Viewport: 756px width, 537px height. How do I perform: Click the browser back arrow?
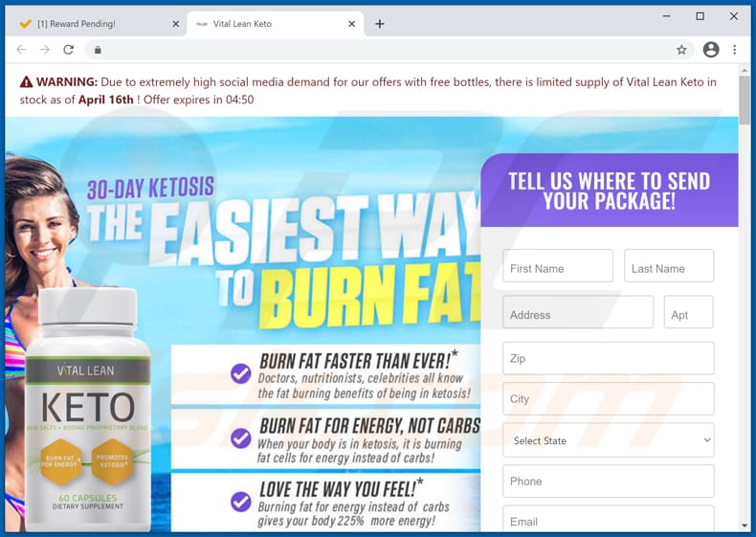coord(21,50)
